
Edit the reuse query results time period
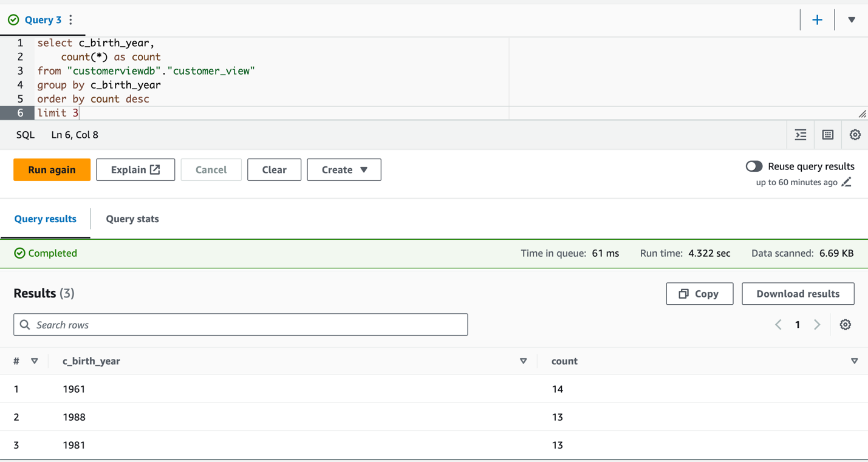point(847,182)
